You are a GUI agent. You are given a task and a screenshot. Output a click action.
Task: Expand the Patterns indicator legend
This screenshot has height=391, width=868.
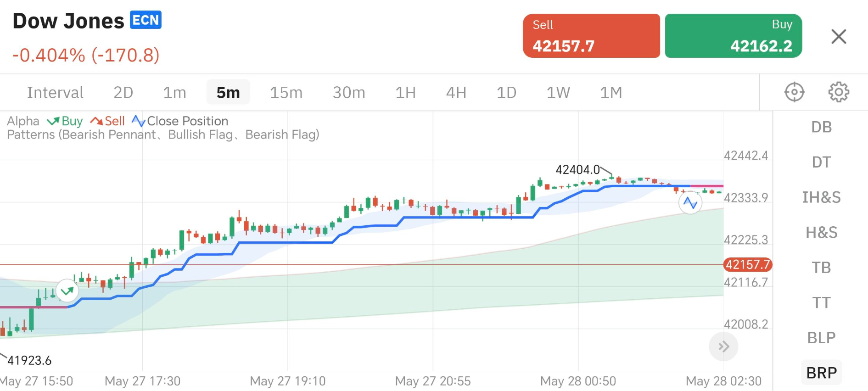pyautogui.click(x=163, y=135)
